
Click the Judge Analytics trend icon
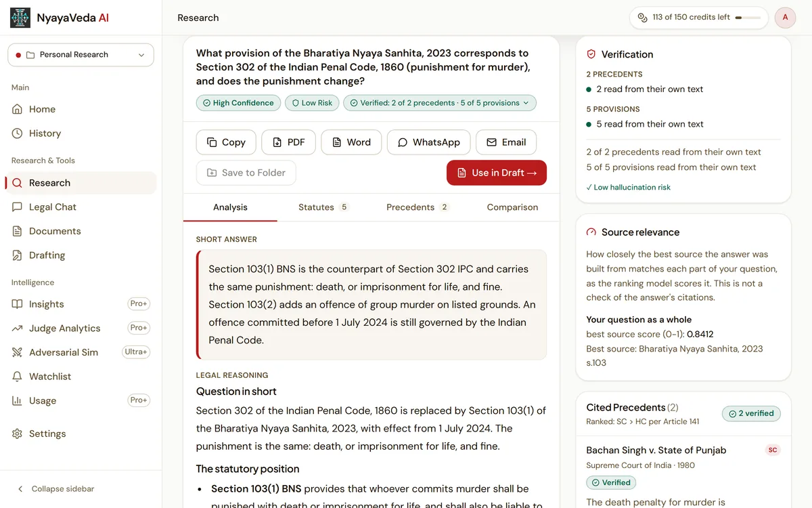click(x=17, y=329)
